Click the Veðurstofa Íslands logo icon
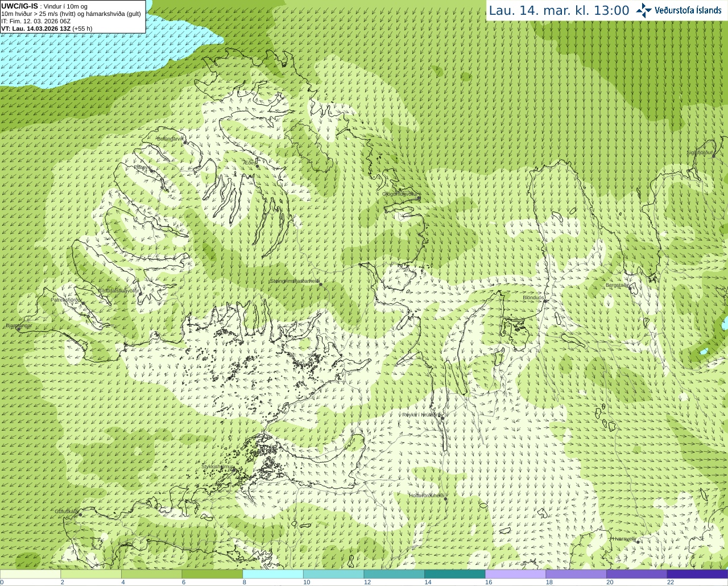Image resolution: width=728 pixels, height=586 pixels. [644, 10]
